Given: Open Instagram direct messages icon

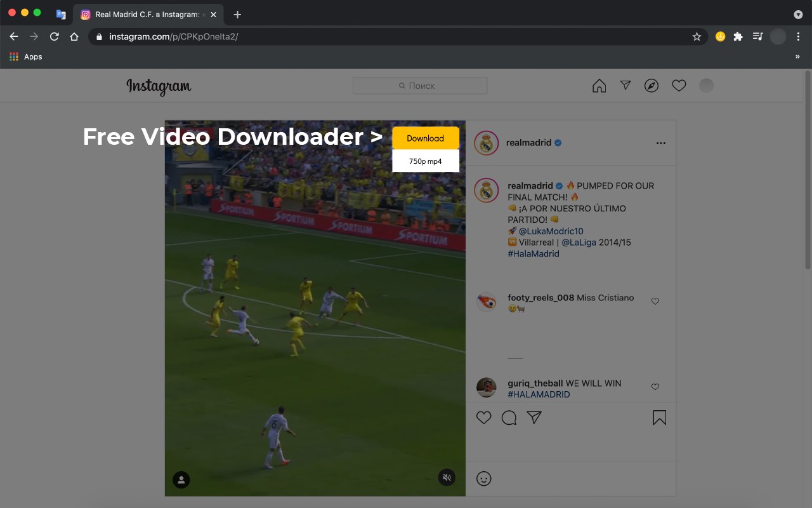Looking at the screenshot, I should (x=625, y=85).
